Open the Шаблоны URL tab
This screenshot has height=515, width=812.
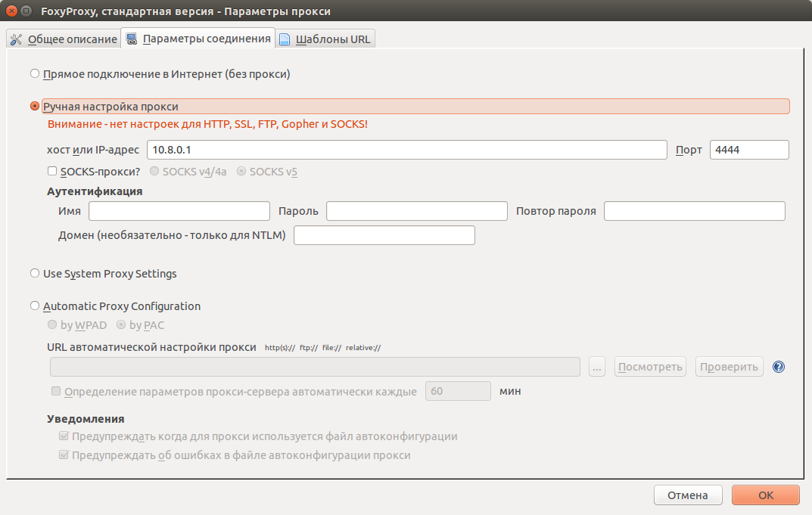pos(325,39)
